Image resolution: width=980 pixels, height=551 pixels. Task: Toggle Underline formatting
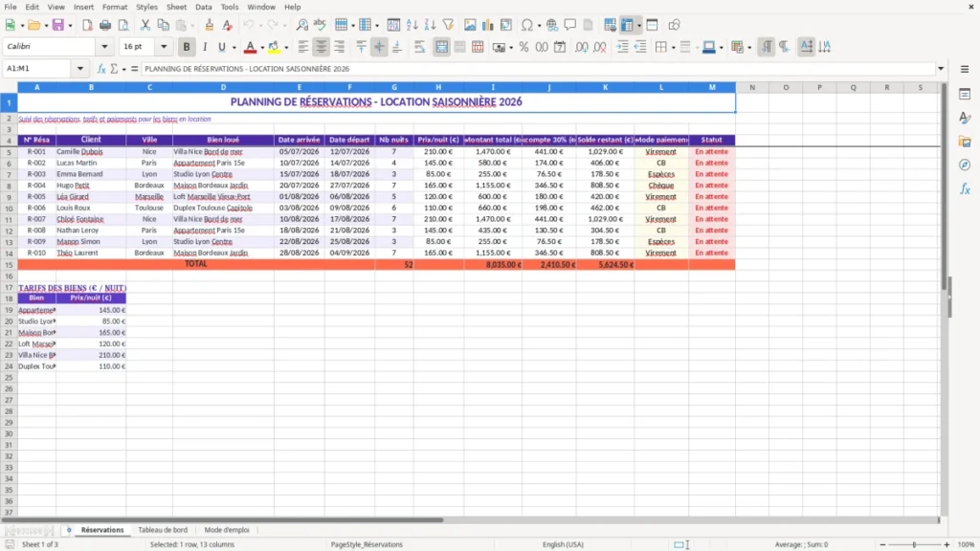221,47
